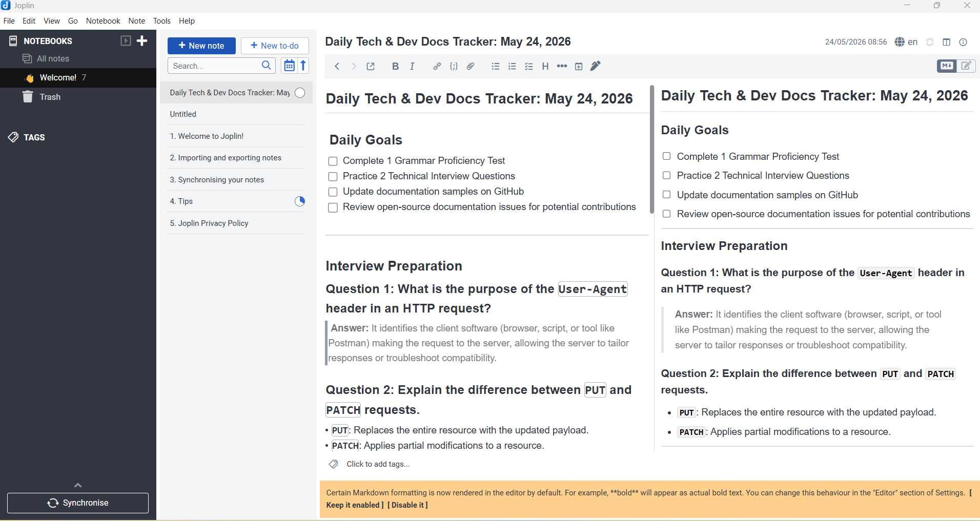The height and width of the screenshot is (521, 980).
Task: Click the editor pane vertical scrollbar
Action: [x=652, y=150]
